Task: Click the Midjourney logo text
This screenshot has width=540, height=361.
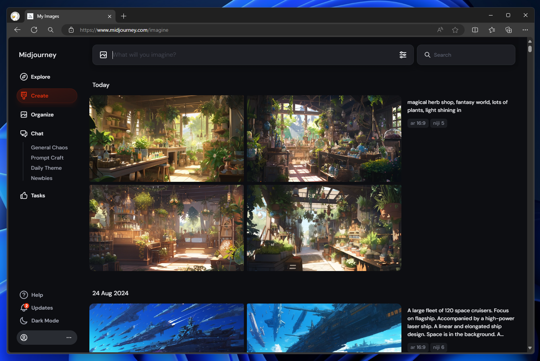Action: (x=38, y=55)
